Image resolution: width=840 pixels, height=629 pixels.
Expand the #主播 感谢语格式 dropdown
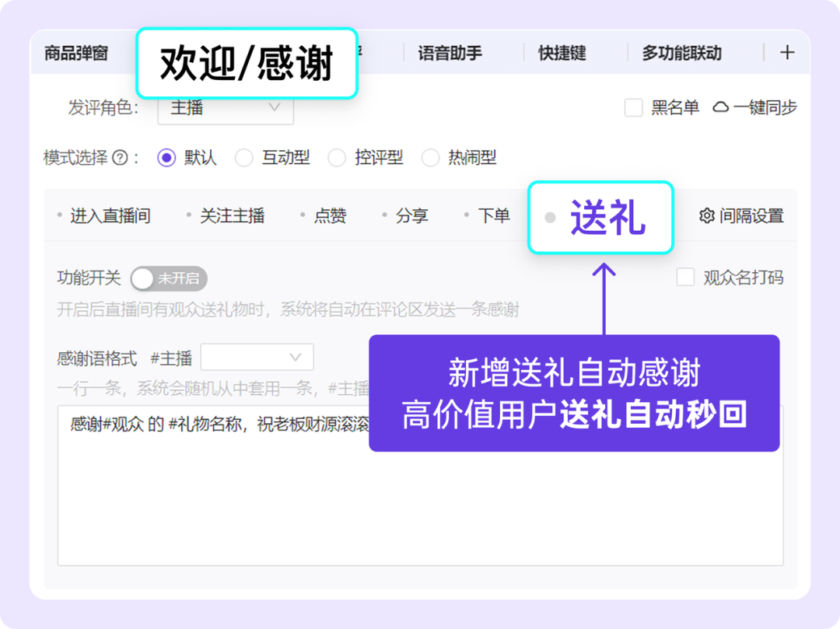tap(257, 358)
